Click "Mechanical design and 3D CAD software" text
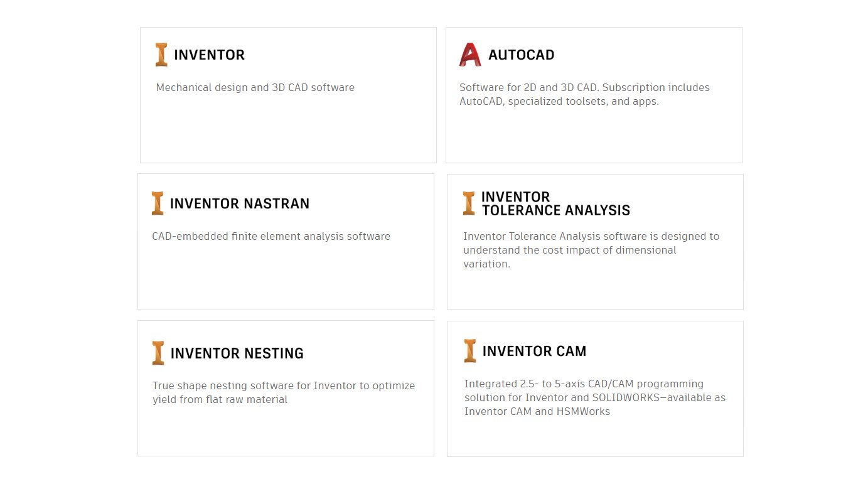868x484 pixels. [255, 88]
